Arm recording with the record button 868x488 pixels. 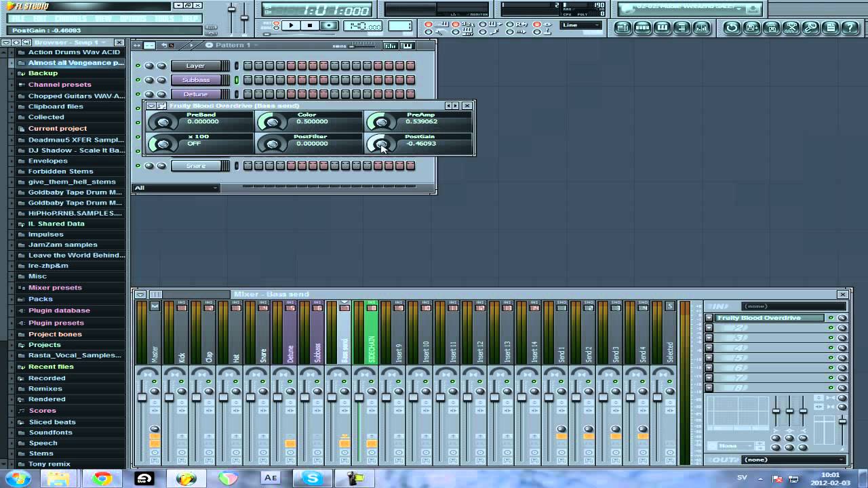pos(330,26)
